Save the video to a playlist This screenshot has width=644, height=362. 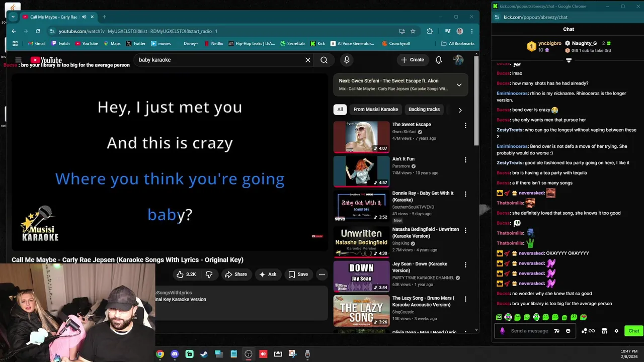[x=298, y=274]
